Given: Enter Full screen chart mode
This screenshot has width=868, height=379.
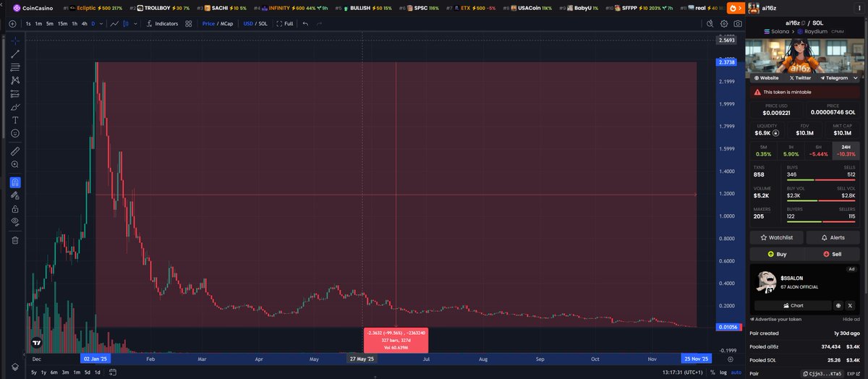Looking at the screenshot, I should tap(284, 23).
